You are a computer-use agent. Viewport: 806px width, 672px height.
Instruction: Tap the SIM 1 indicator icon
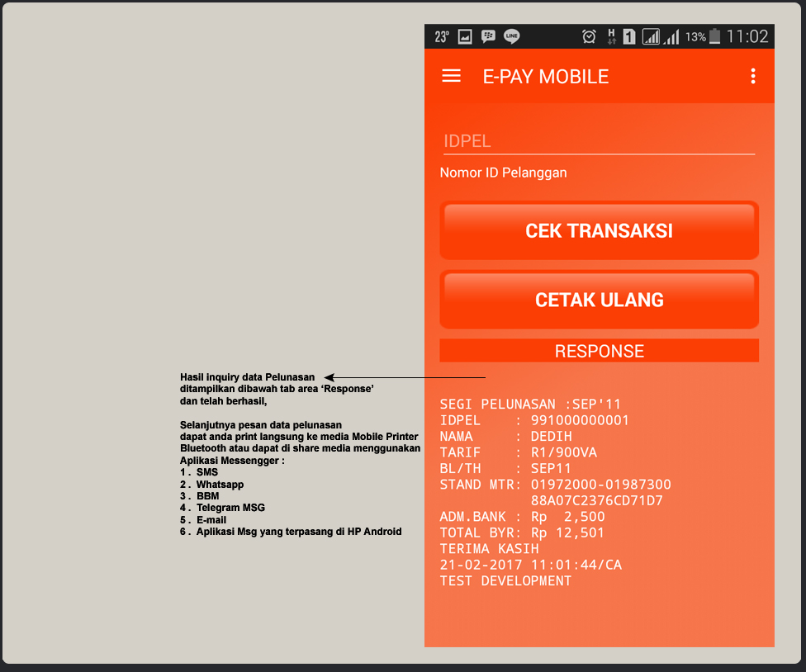[628, 36]
